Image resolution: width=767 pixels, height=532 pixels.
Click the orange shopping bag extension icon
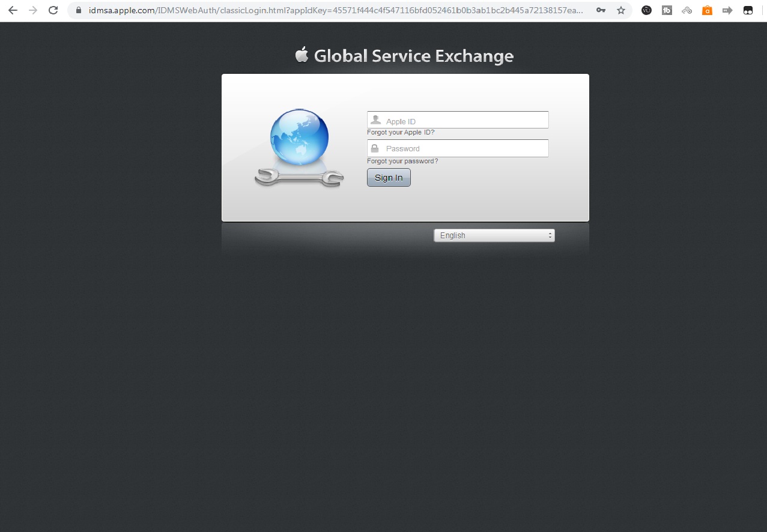pyautogui.click(x=707, y=10)
